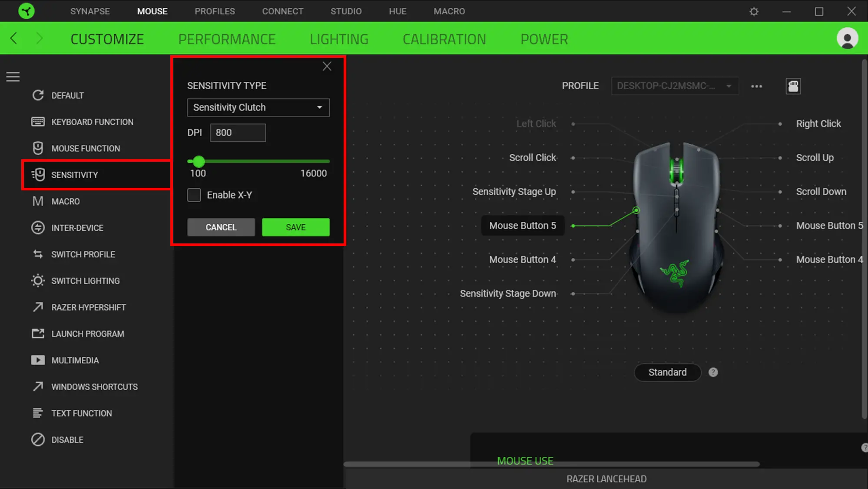Open the Switch Lighting assignment
The height and width of the screenshot is (489, 868).
click(85, 280)
